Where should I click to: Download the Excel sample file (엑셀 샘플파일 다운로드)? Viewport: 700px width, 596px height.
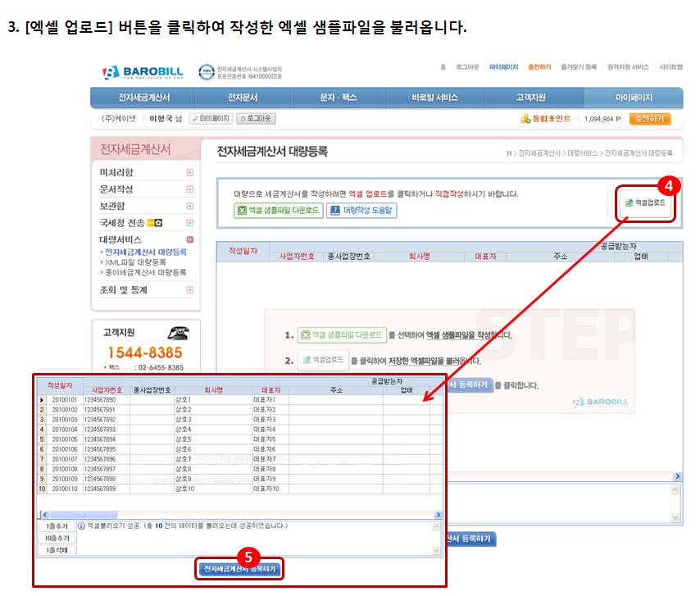click(278, 211)
